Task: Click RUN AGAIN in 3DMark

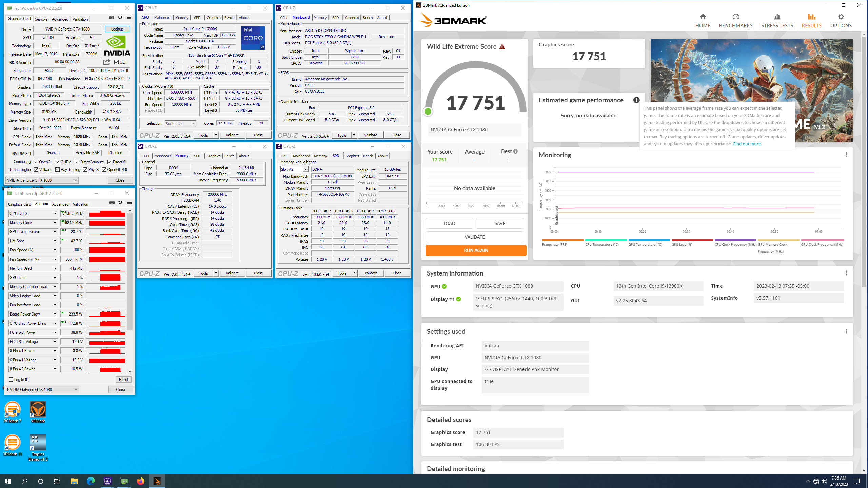Action: [x=476, y=250]
